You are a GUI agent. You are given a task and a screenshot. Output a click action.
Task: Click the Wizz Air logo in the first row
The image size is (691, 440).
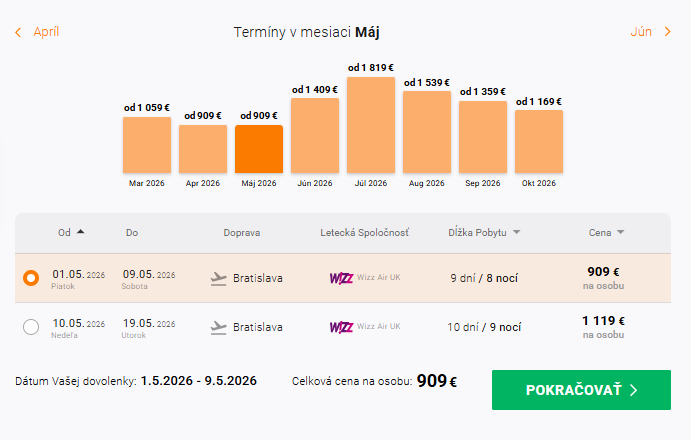pos(341,278)
